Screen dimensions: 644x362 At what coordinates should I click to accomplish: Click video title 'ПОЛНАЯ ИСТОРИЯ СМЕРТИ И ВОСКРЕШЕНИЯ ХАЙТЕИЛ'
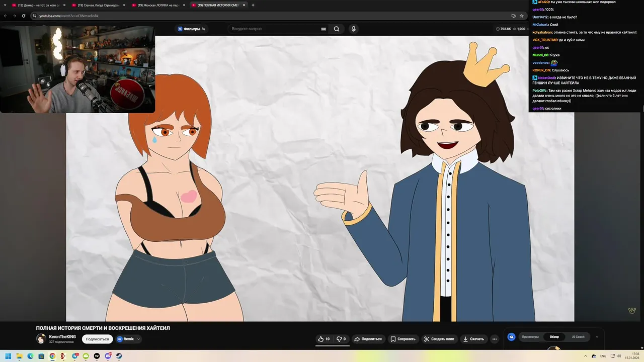(x=103, y=328)
